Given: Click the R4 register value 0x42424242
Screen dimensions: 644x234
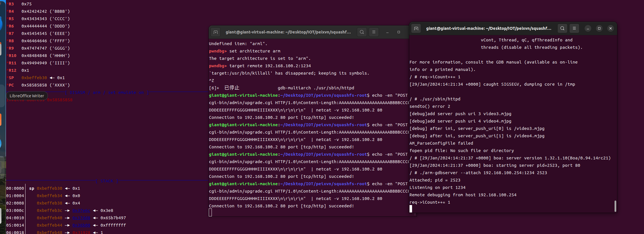Looking at the screenshot, I should click(x=34, y=11).
